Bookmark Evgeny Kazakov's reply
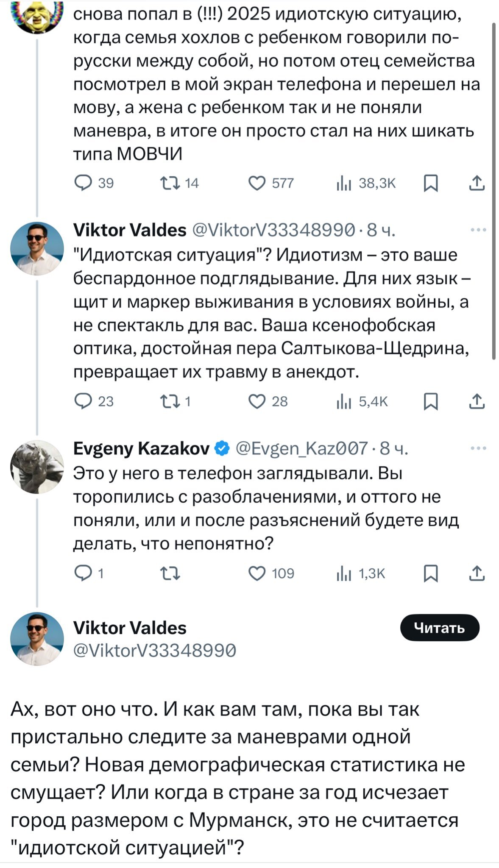This screenshot has height=868, width=499. (x=431, y=573)
